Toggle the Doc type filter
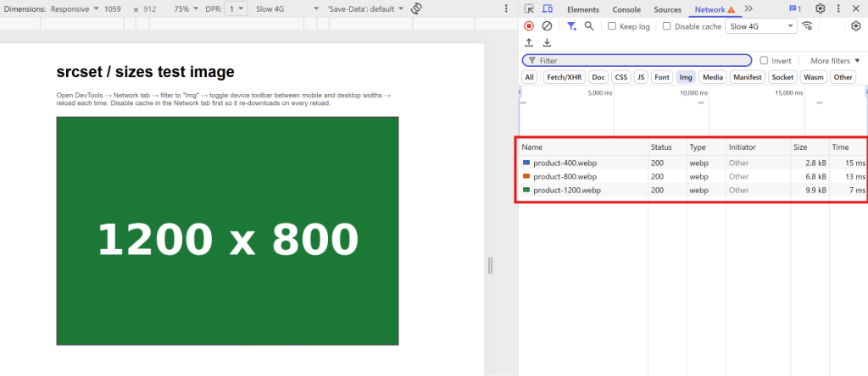868x376 pixels. 598,77
